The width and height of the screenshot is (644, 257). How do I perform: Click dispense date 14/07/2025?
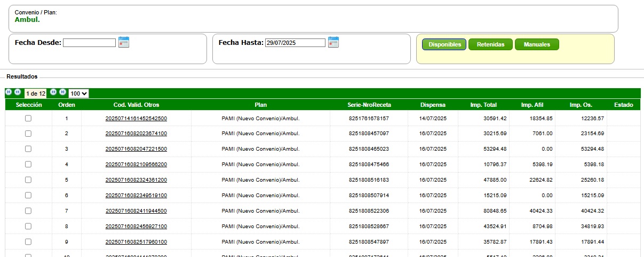click(x=433, y=119)
